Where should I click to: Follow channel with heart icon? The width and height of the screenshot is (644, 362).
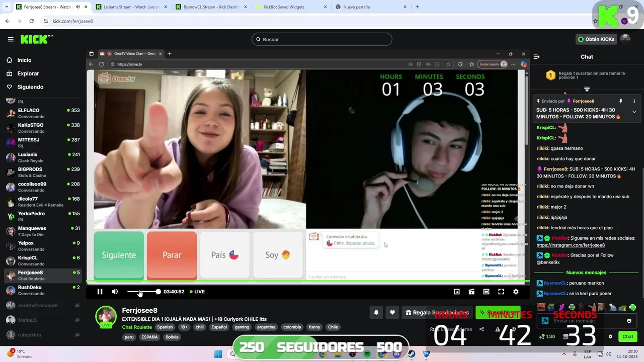(x=392, y=312)
